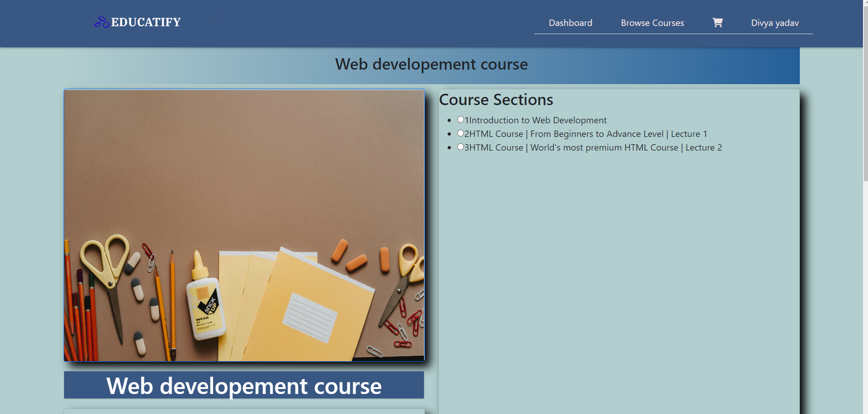Click the stationery course thumbnail image
The width and height of the screenshot is (868, 414).
coord(244,225)
